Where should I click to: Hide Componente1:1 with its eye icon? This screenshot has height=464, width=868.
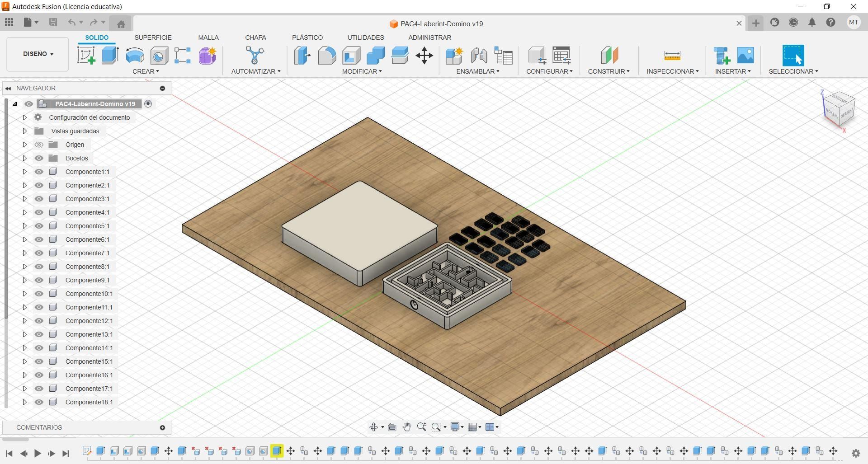[x=39, y=172]
